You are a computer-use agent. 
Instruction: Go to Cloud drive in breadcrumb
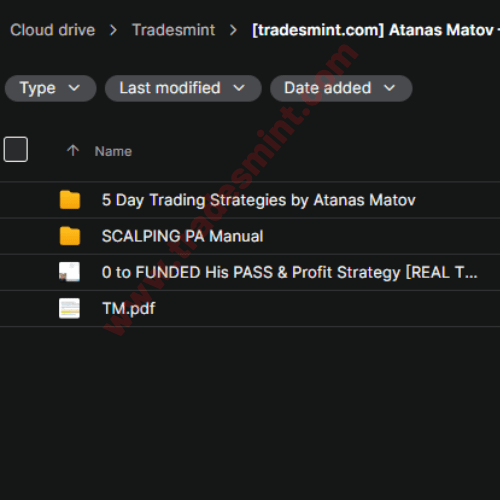[x=53, y=30]
